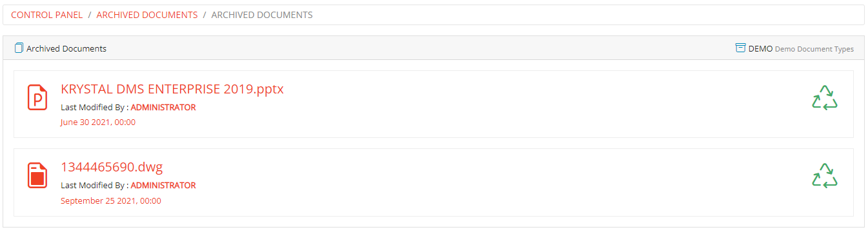The height and width of the screenshot is (243, 868).
Task: Open the 1344465690.dwg title link
Action: tap(112, 167)
